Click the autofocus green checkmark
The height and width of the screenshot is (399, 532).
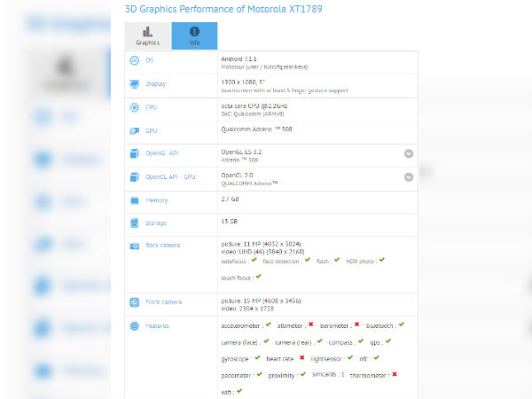click(254, 260)
